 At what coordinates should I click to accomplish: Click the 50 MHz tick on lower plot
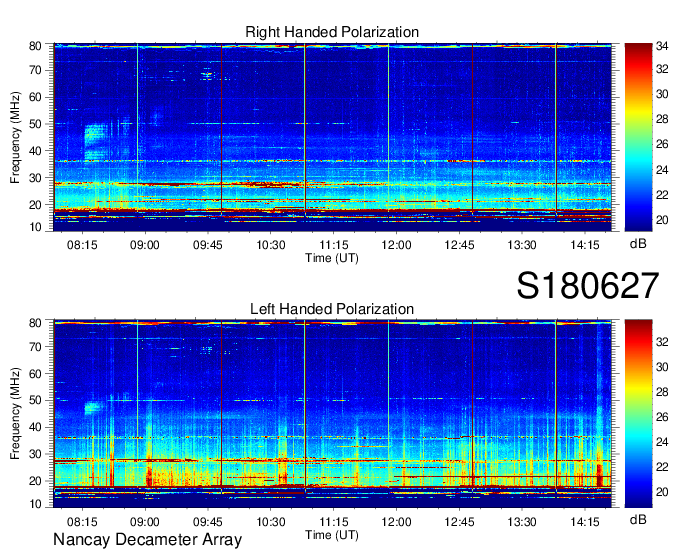35,400
